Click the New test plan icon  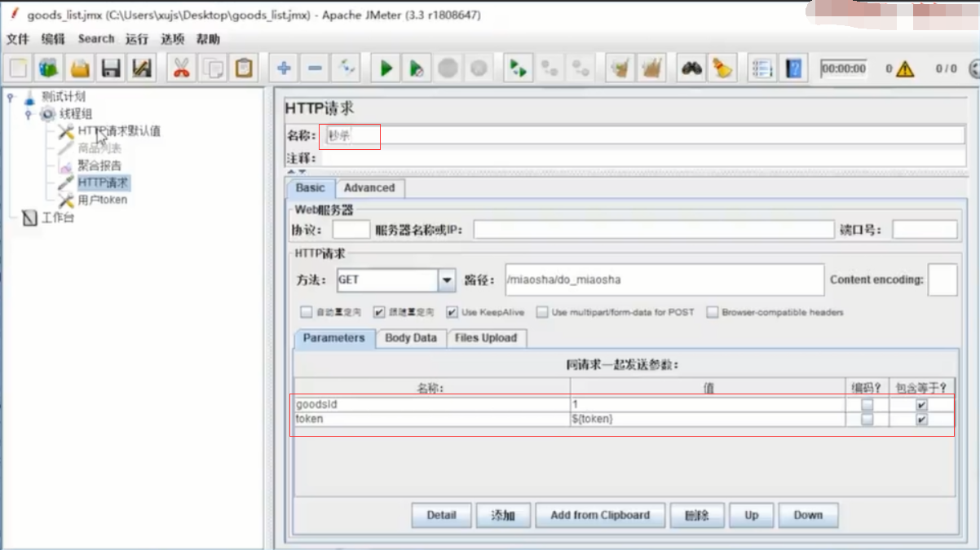coord(19,68)
